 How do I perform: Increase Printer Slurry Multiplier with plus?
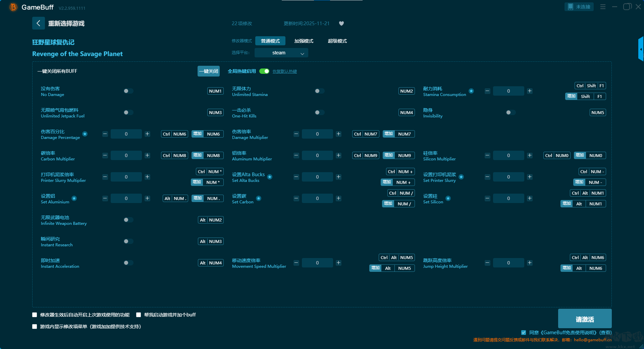click(x=147, y=177)
